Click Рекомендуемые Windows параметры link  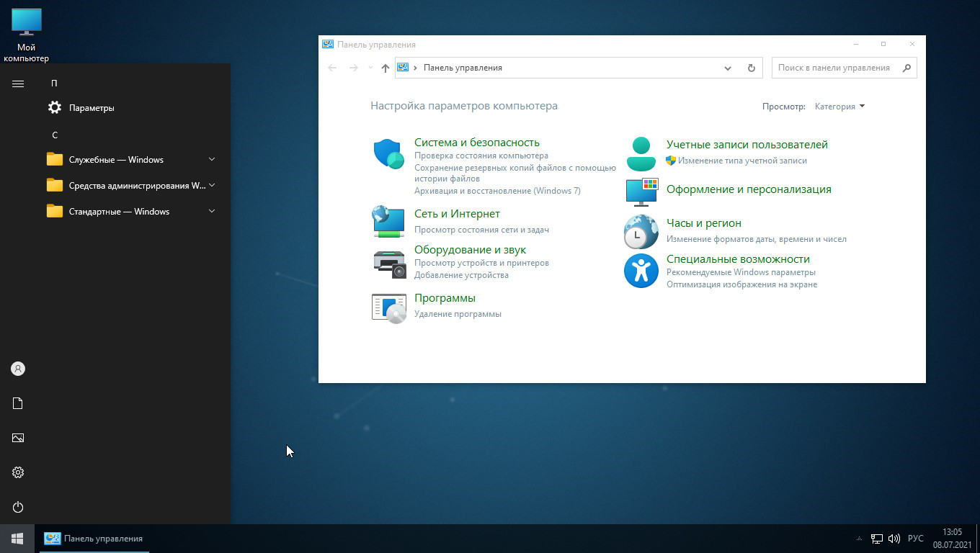741,272
